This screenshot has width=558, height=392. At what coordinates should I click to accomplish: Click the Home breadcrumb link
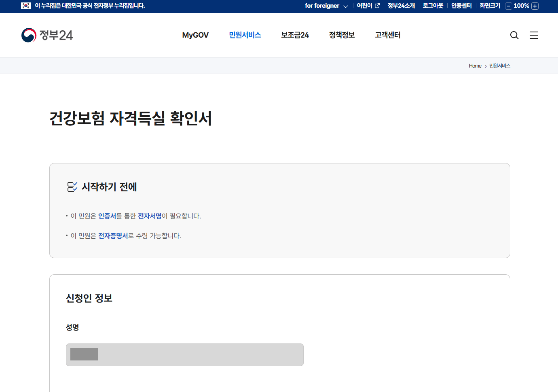pos(475,66)
